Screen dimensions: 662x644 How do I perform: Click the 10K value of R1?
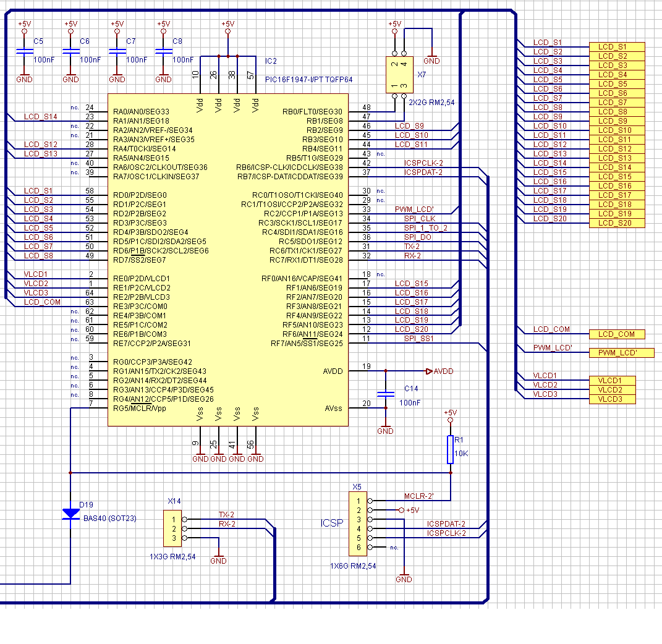(461, 454)
